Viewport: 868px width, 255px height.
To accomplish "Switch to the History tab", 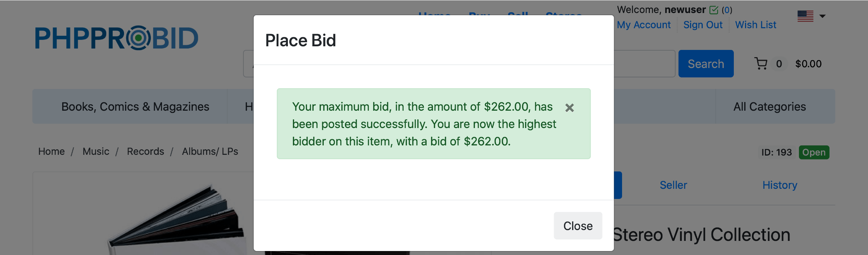I will pos(779,185).
